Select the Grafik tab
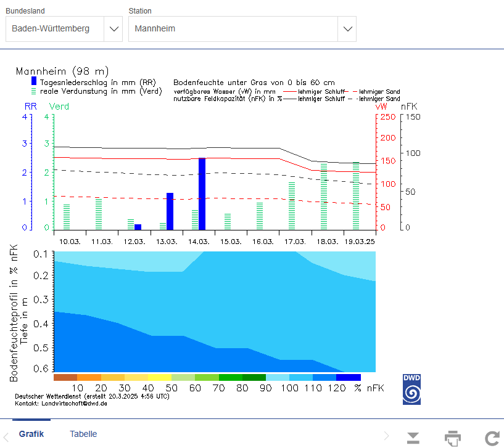This screenshot has height=448, width=504. click(x=31, y=434)
